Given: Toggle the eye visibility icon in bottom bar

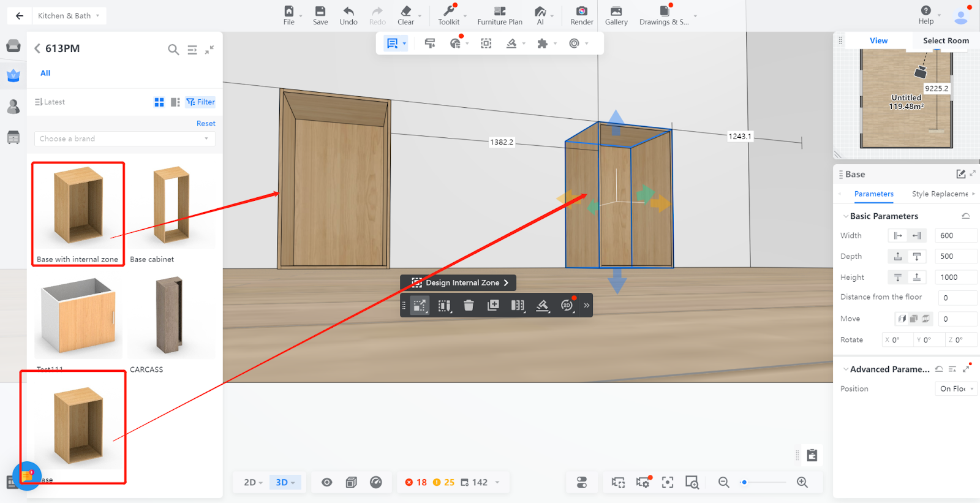Looking at the screenshot, I should (327, 482).
